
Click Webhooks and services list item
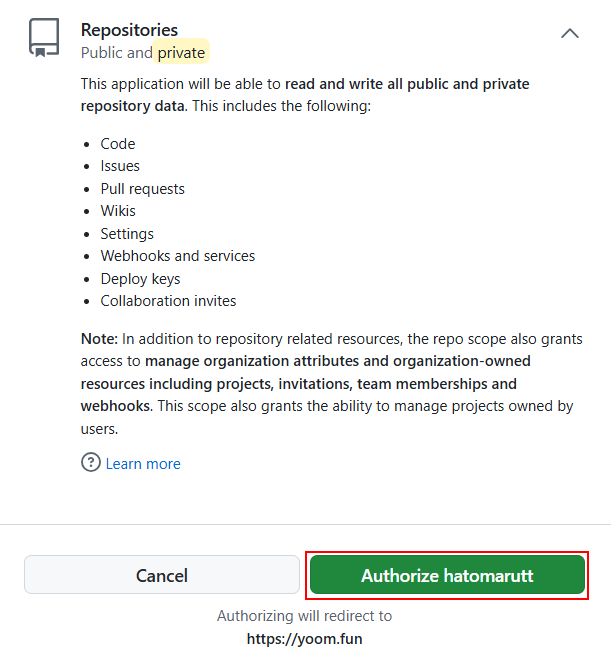point(177,256)
